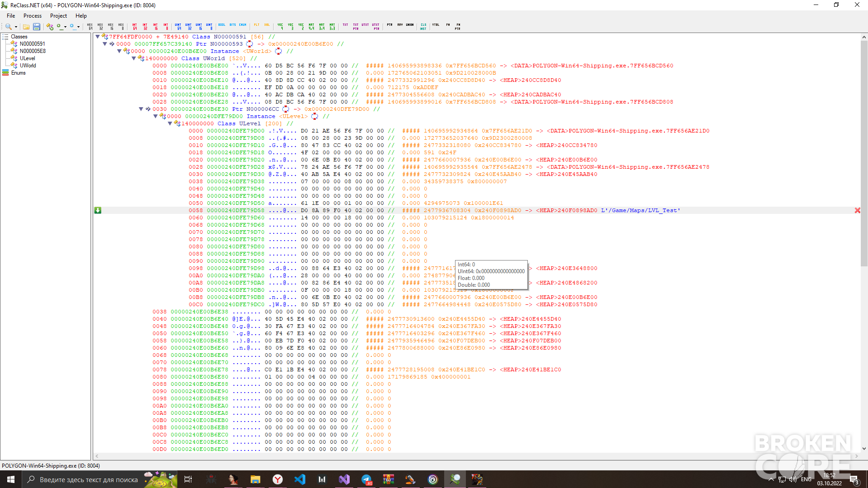
Task: Select the Hex 64 node type
Action: [x=90, y=27]
